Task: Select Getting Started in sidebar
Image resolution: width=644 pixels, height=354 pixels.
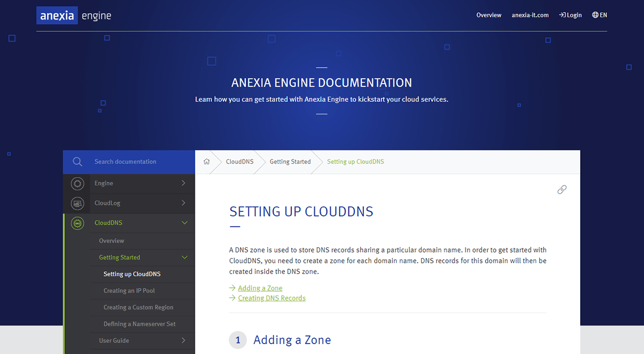Action: click(120, 257)
